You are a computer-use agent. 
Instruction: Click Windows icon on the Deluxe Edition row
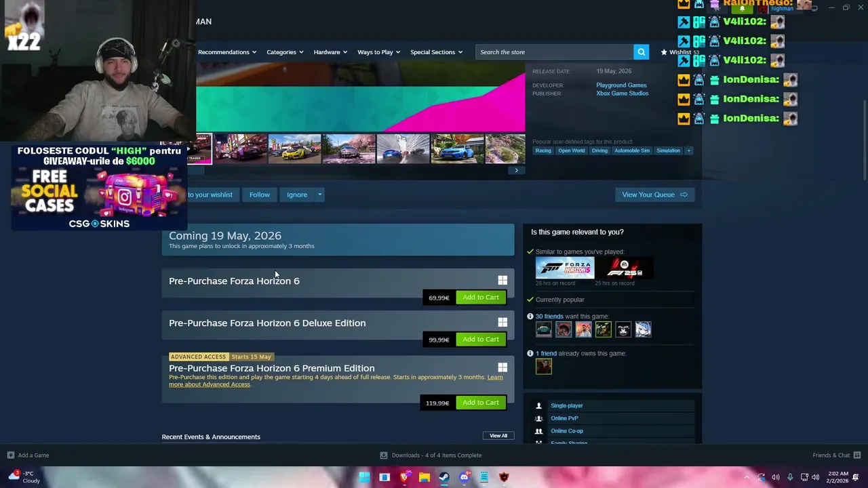click(x=502, y=323)
